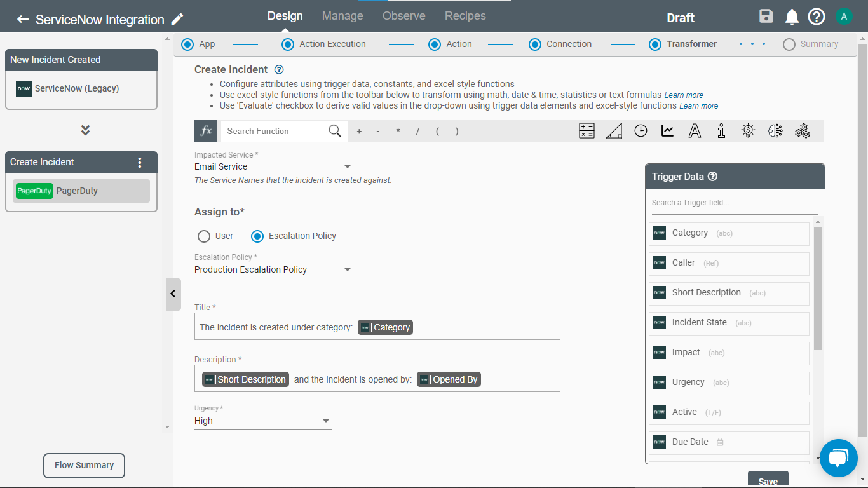The height and width of the screenshot is (488, 868).
Task: Insert minus operator
Action: tap(378, 132)
